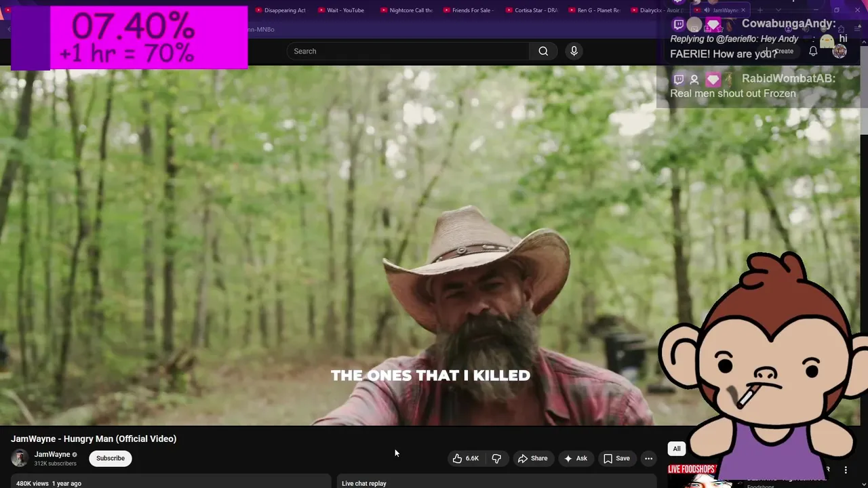Screen dimensions: 868x488
Task: Switch to the Disappearing Act browser tab
Action: pyautogui.click(x=280, y=10)
